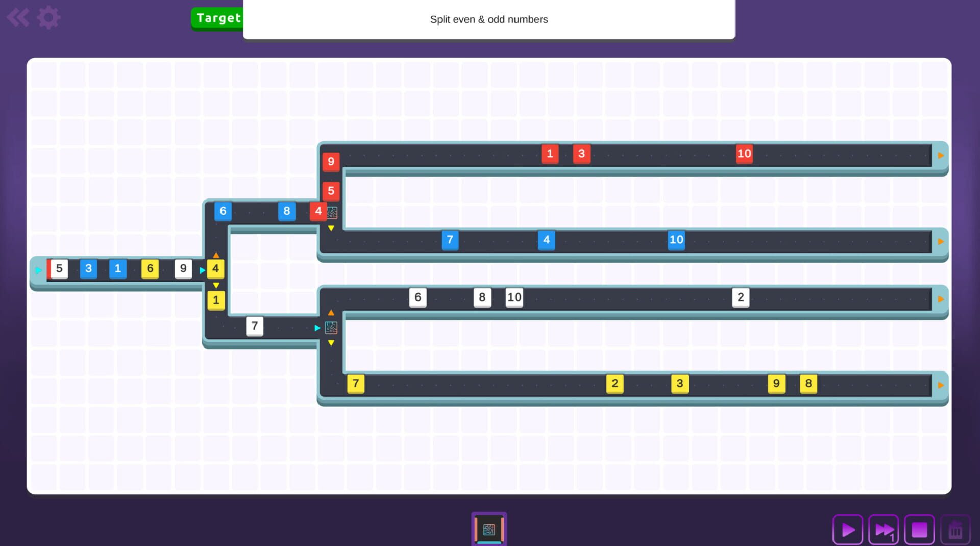Click the red 9 tile near the top splitter

(x=331, y=162)
